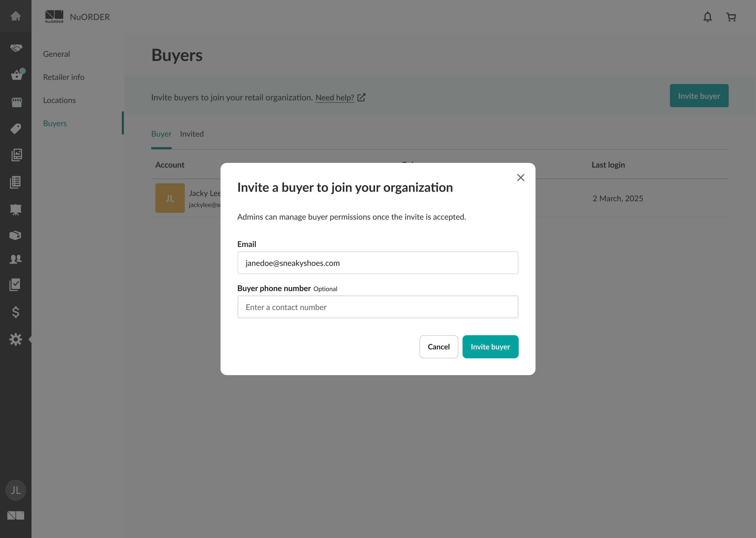Click the two-people contacts sidebar icon
The width and height of the screenshot is (756, 538).
(15, 259)
